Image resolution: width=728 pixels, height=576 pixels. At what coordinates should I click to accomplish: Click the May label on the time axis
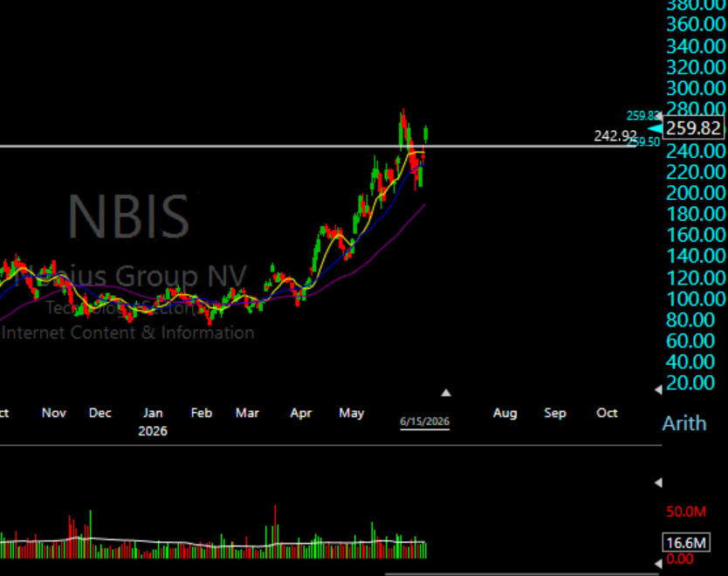352,413
